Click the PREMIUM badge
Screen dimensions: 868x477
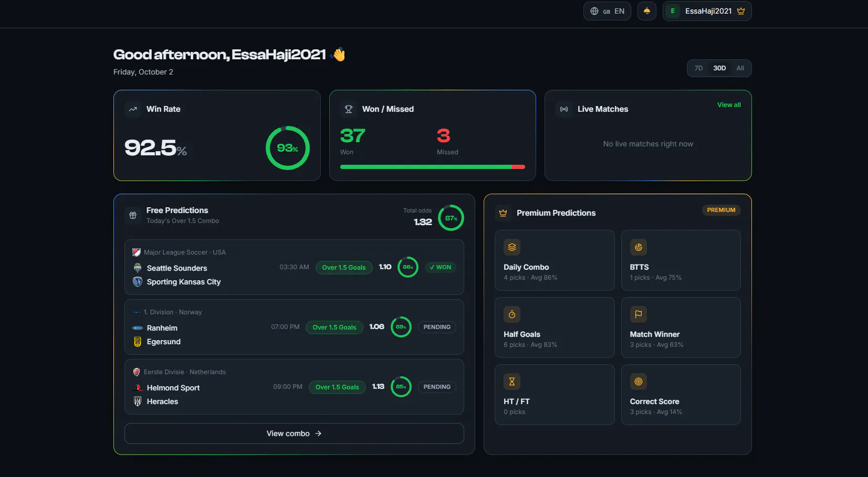(x=721, y=210)
